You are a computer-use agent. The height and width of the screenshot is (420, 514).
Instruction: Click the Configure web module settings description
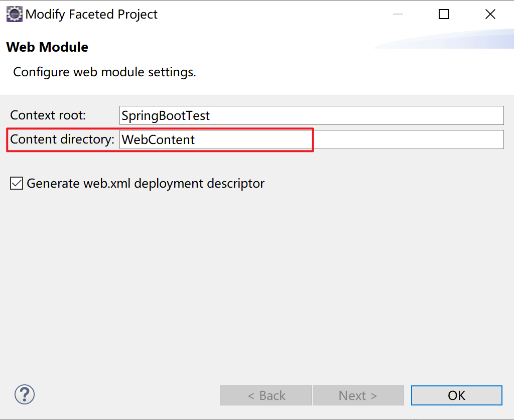pos(104,72)
